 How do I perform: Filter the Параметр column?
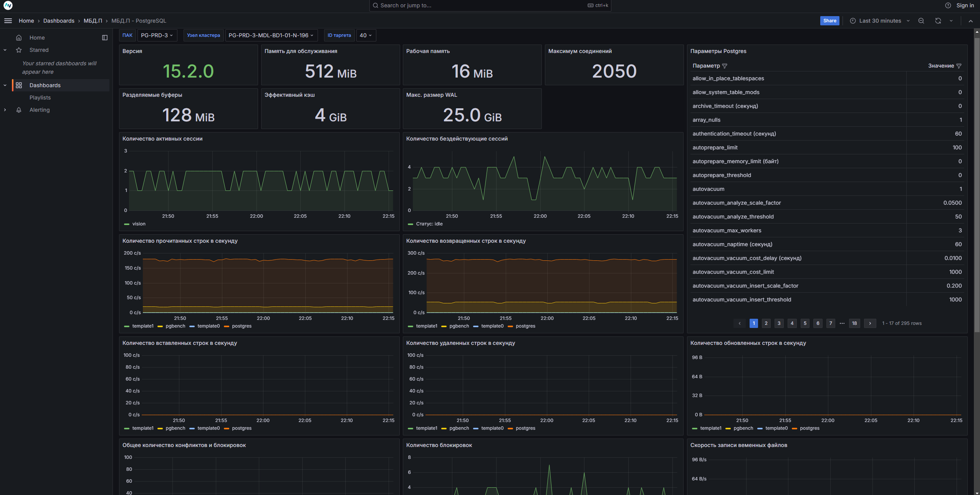[x=725, y=66]
